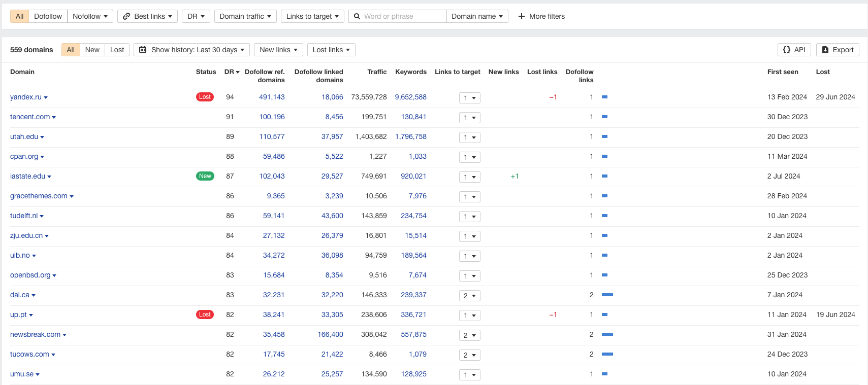
Task: Open the tudelft.nl domain link
Action: [x=24, y=216]
